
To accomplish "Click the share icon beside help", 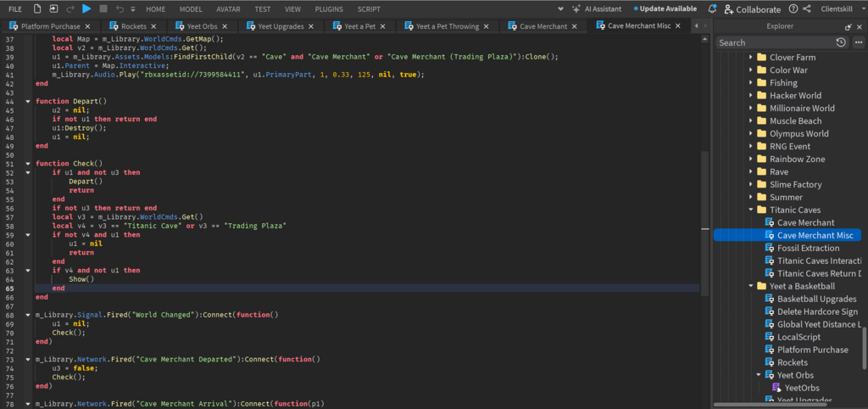I will click(x=805, y=8).
